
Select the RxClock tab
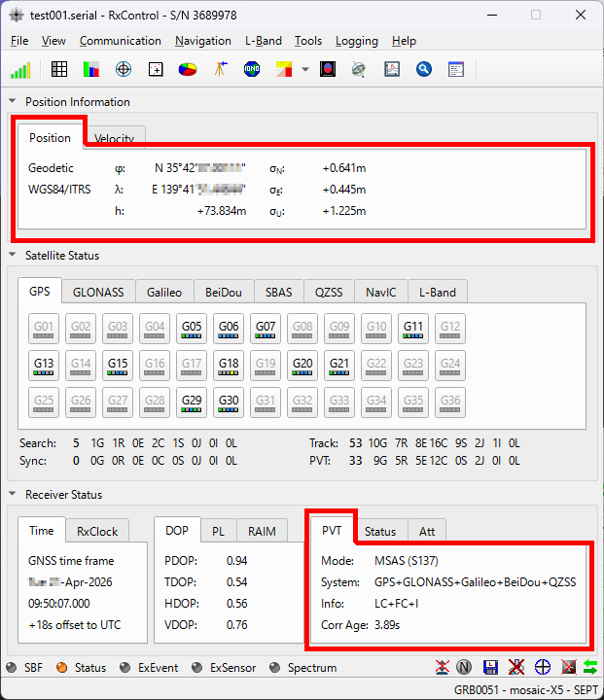coord(97,531)
